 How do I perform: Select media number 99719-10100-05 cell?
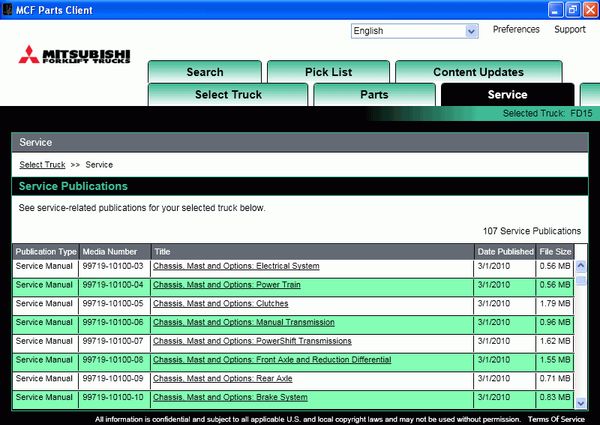pos(115,306)
